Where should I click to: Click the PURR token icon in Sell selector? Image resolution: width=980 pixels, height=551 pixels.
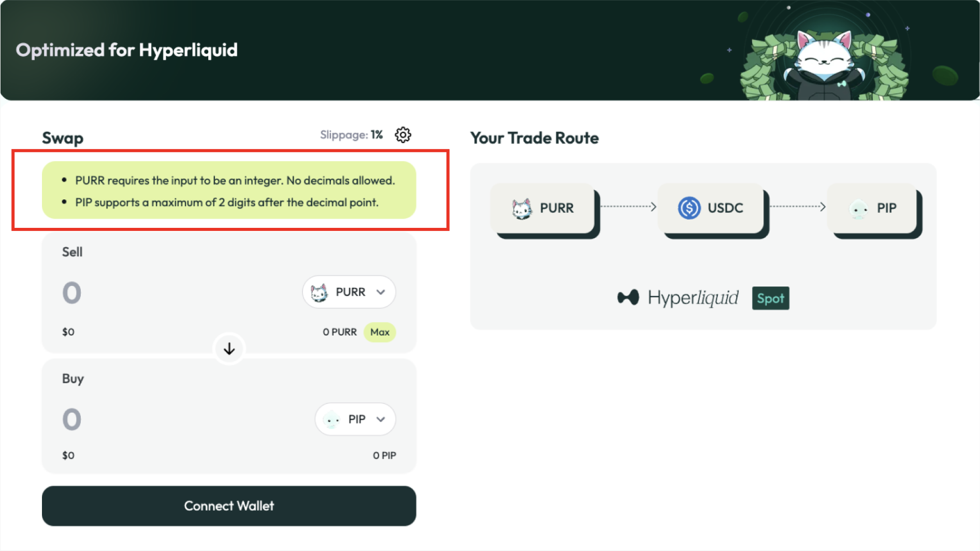[319, 293]
